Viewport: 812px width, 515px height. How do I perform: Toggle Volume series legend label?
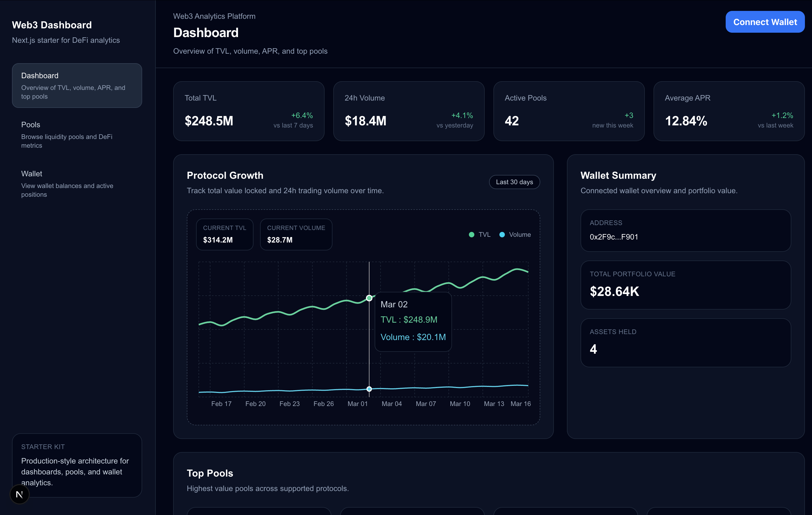[520, 235]
